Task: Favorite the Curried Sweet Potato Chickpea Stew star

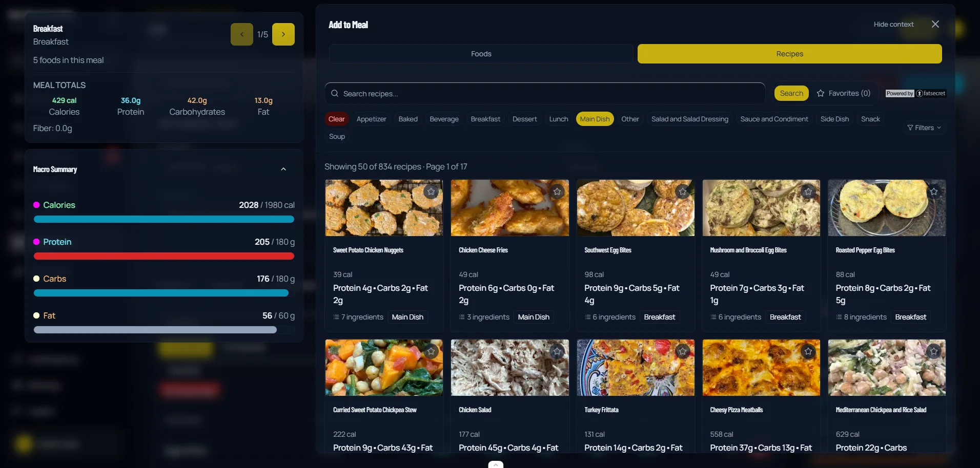Action: pos(431,351)
